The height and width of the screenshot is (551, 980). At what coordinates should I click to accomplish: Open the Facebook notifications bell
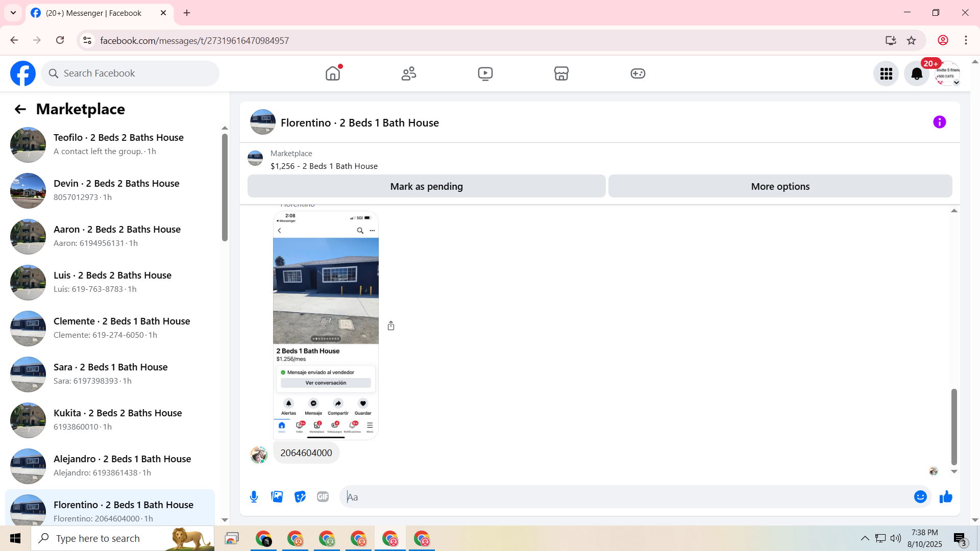click(917, 74)
